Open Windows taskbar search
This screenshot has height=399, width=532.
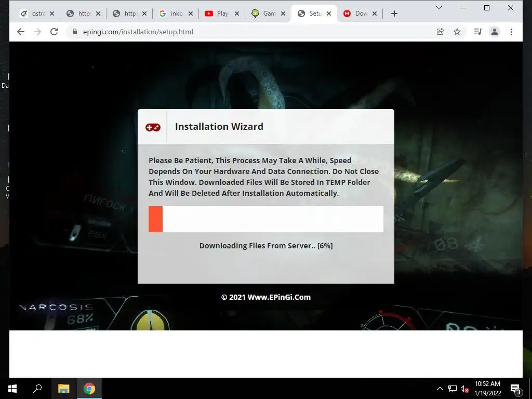tap(37, 389)
